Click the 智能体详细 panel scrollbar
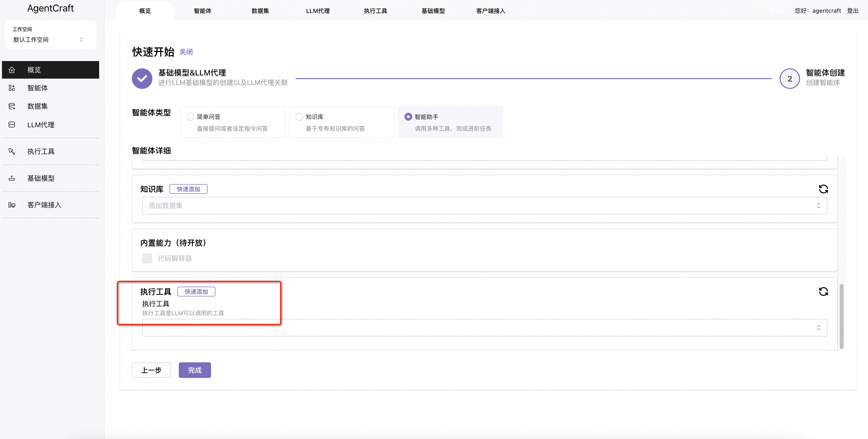 pyautogui.click(x=841, y=317)
